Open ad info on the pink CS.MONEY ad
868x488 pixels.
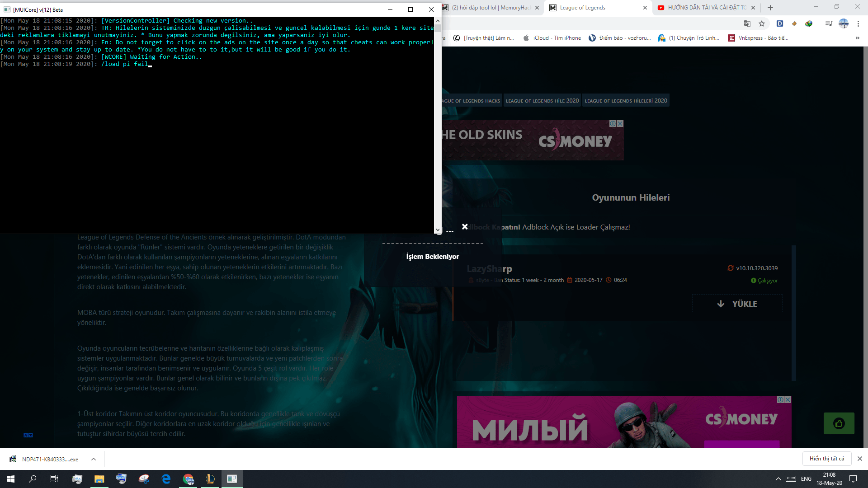click(781, 399)
